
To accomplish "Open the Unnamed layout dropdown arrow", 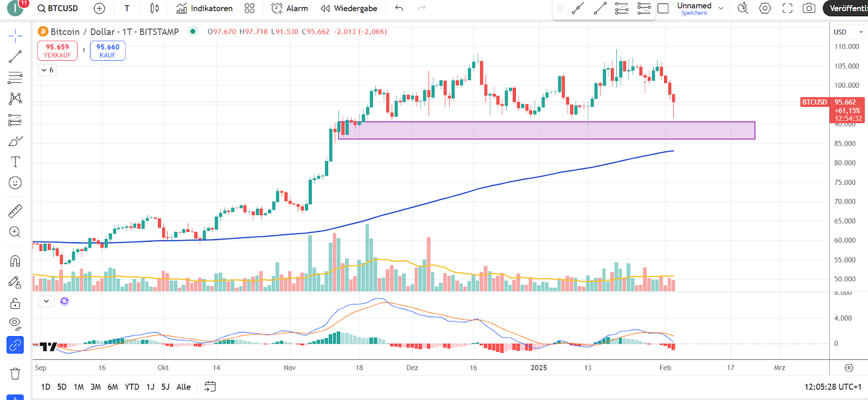I will [721, 8].
